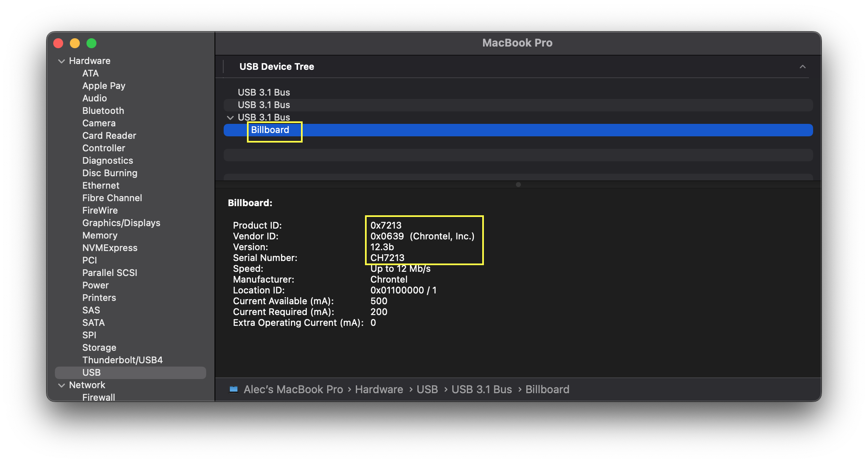Select Memory in the sidebar
Viewport: 868px width, 463px height.
tap(100, 236)
